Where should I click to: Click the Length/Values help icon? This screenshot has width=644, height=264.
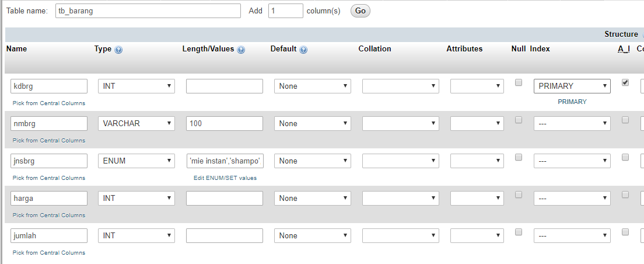coord(241,50)
